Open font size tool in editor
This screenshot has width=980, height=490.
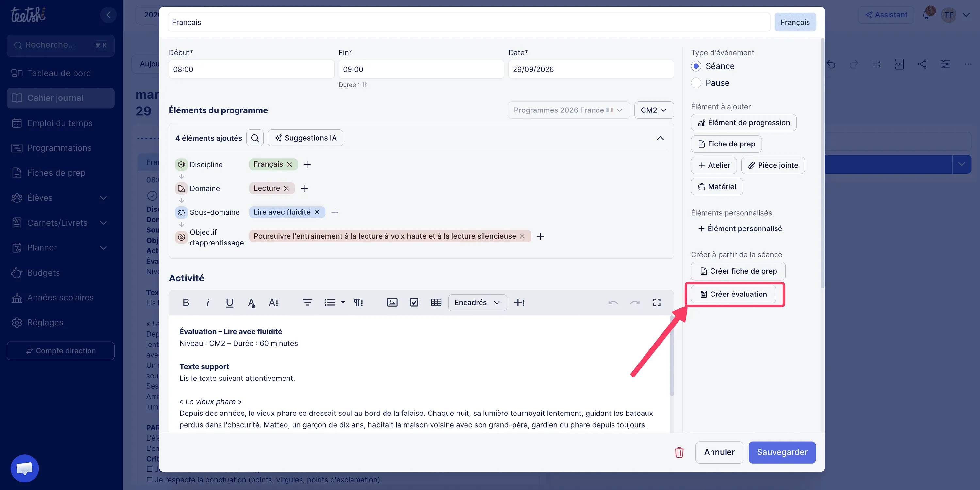pyautogui.click(x=273, y=302)
